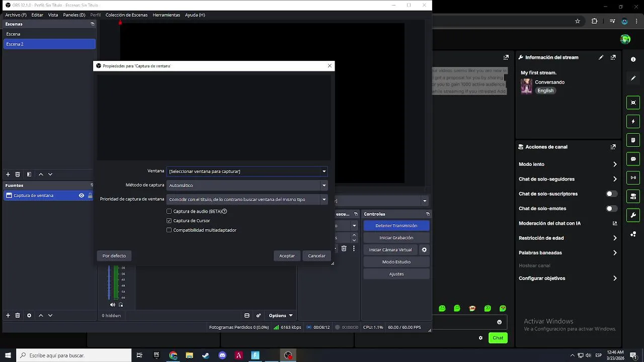Pop out the Información del stream panel
Screen dimensions: 644x362
click(x=613, y=57)
